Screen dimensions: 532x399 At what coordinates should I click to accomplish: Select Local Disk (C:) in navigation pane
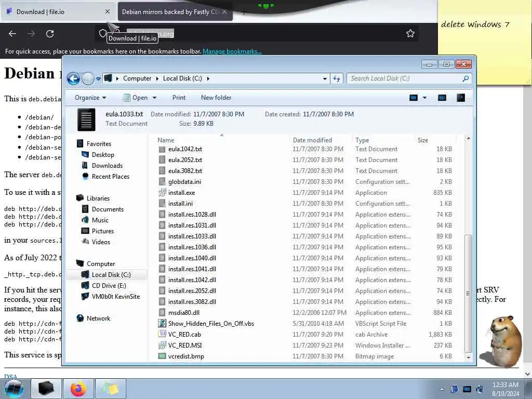tap(107, 274)
